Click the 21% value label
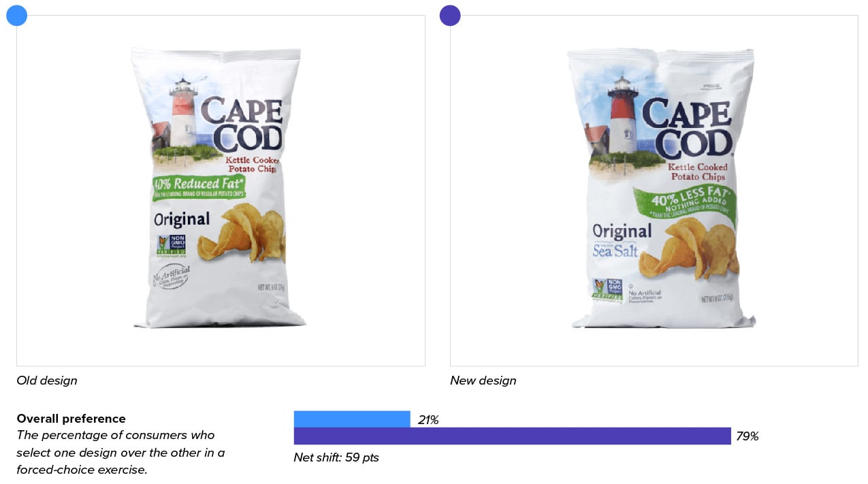Image resolution: width=868 pixels, height=484 pixels. point(428,420)
